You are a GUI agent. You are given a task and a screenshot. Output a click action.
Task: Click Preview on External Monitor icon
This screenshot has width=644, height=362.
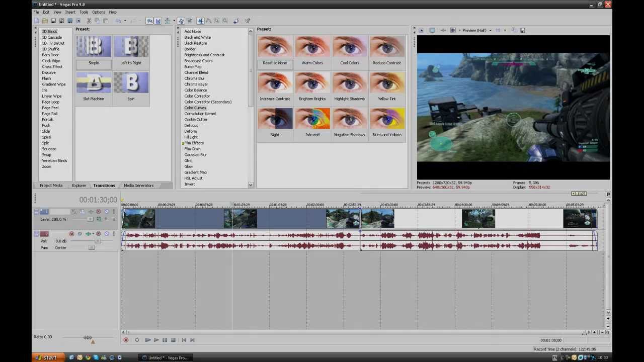tap(432, 30)
